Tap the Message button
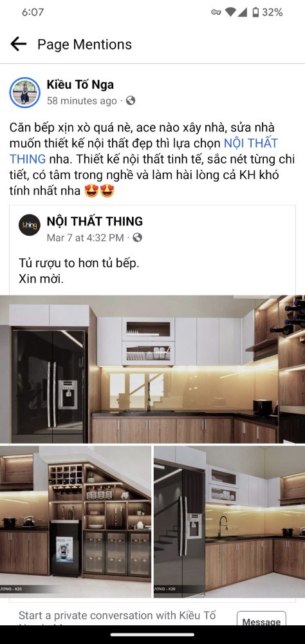 tap(261, 619)
